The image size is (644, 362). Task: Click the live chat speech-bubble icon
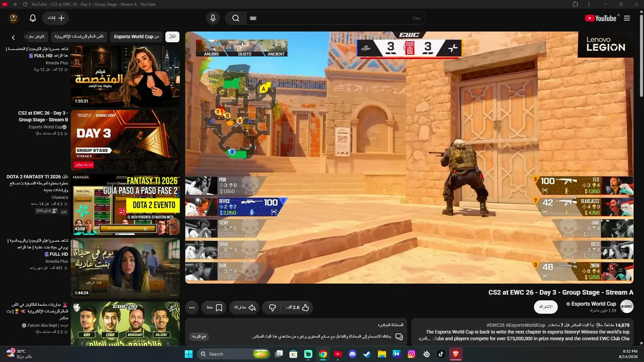(x=399, y=336)
